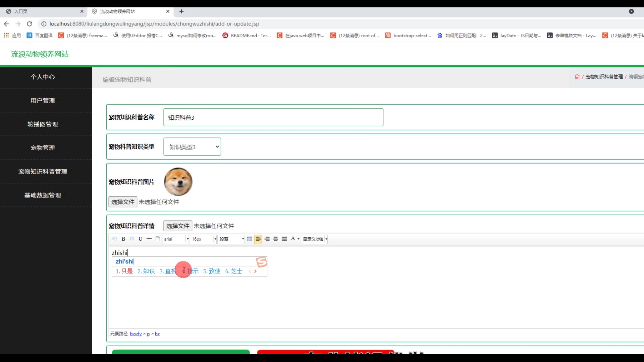The width and height of the screenshot is (644, 362).
Task: Center align the text
Action: [275, 239]
